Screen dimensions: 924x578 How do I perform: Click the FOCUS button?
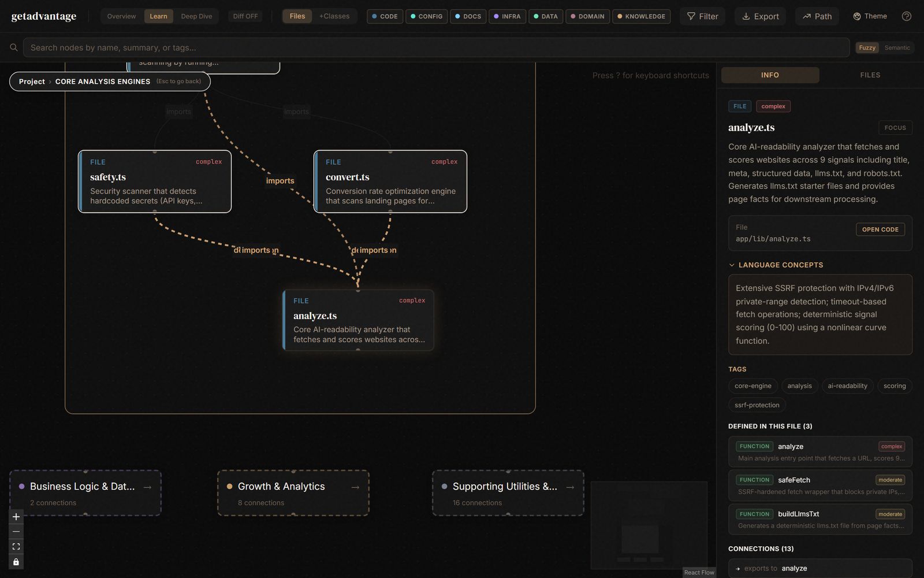(895, 128)
